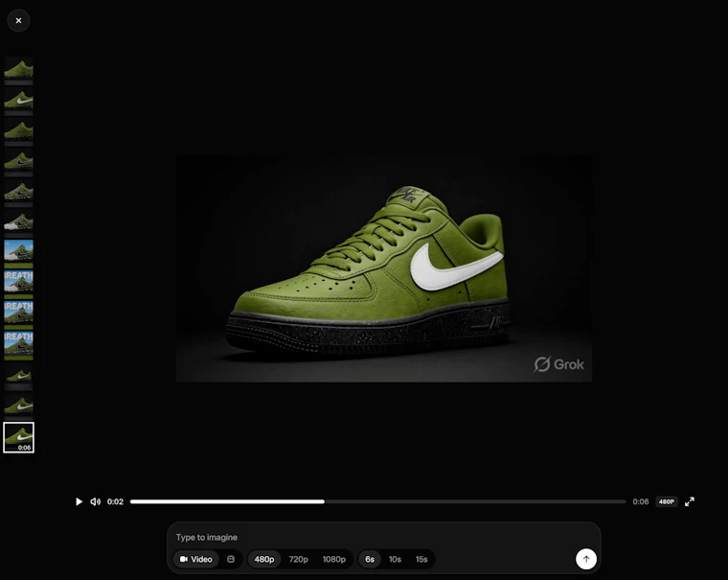
Task: Close the video viewer with the X button
Action: pos(18,20)
